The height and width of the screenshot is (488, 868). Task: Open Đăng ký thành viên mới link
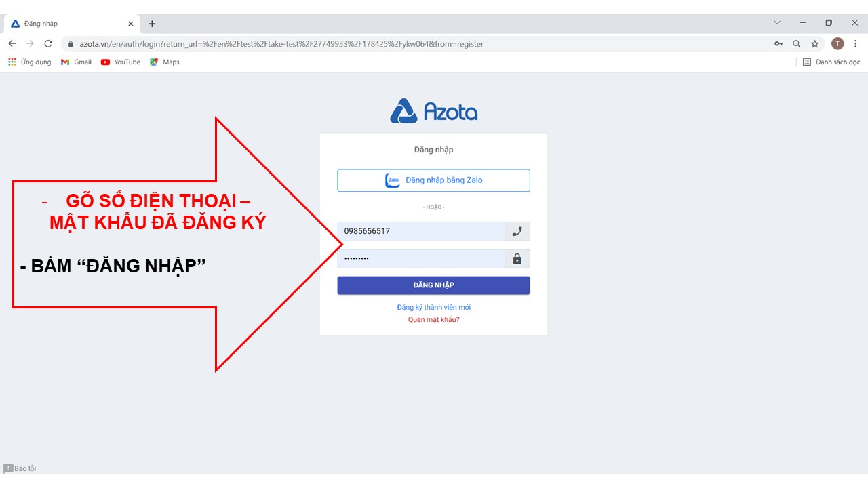(434, 307)
